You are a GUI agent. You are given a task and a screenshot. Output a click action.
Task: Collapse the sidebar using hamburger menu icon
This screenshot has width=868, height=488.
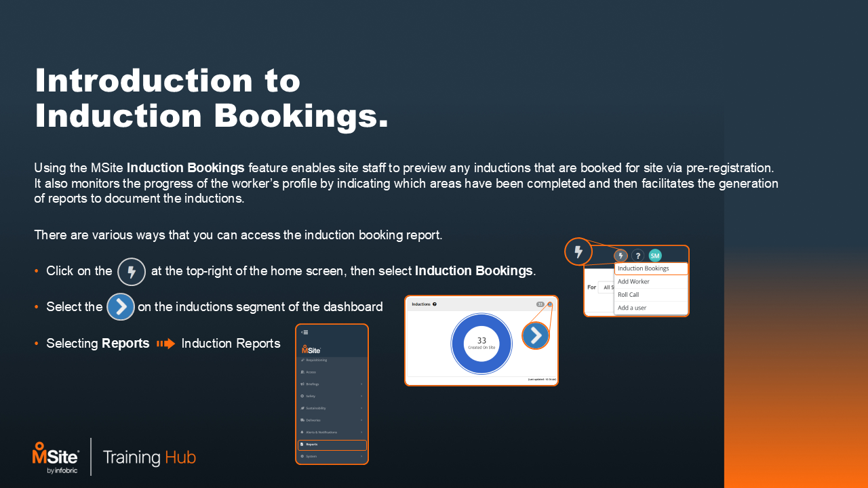coord(305,332)
